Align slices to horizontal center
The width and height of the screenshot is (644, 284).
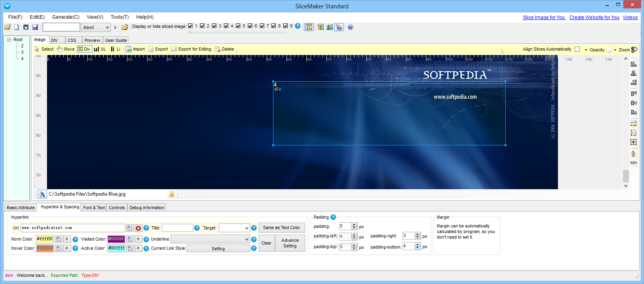coord(634,73)
